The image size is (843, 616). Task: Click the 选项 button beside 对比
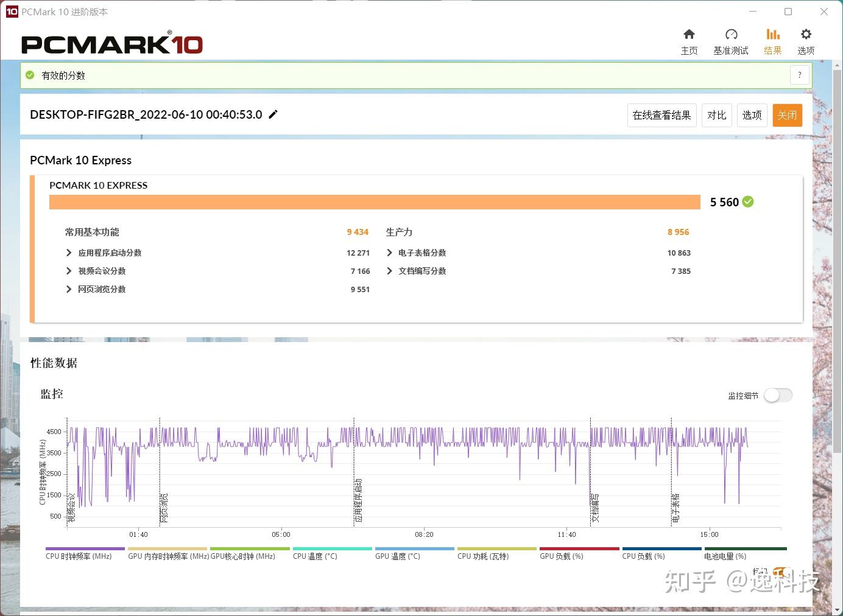point(752,115)
